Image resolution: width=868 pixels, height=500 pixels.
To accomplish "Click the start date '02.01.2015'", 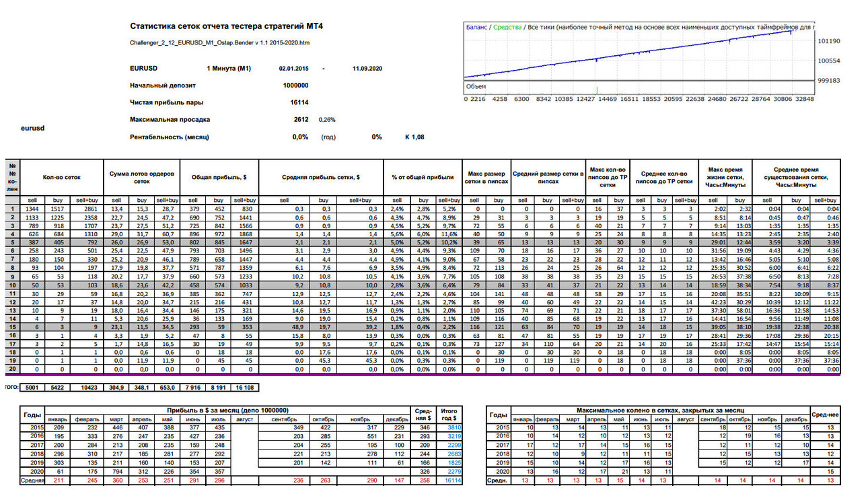I will click(294, 68).
